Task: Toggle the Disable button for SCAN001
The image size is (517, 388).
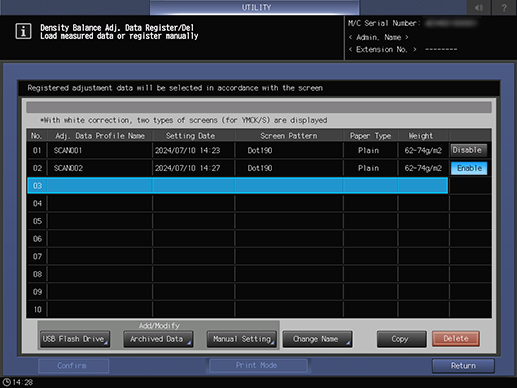Action: (469, 150)
